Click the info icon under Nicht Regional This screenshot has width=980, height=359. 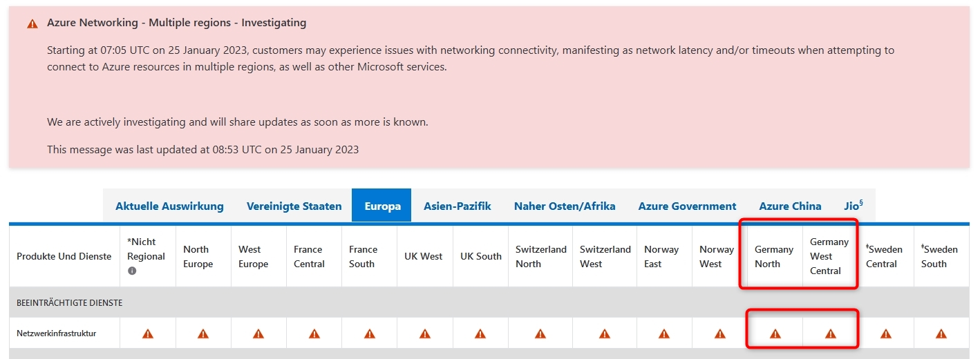point(132,271)
